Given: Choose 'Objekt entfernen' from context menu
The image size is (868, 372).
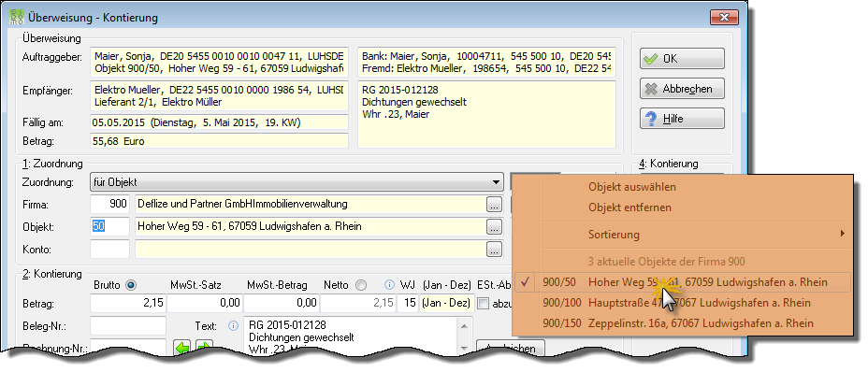Looking at the screenshot, I should pos(629,207).
